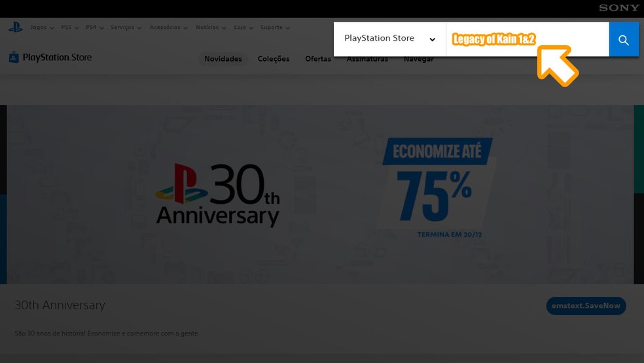Open the Coleções tab
644x363 pixels.
274,59
